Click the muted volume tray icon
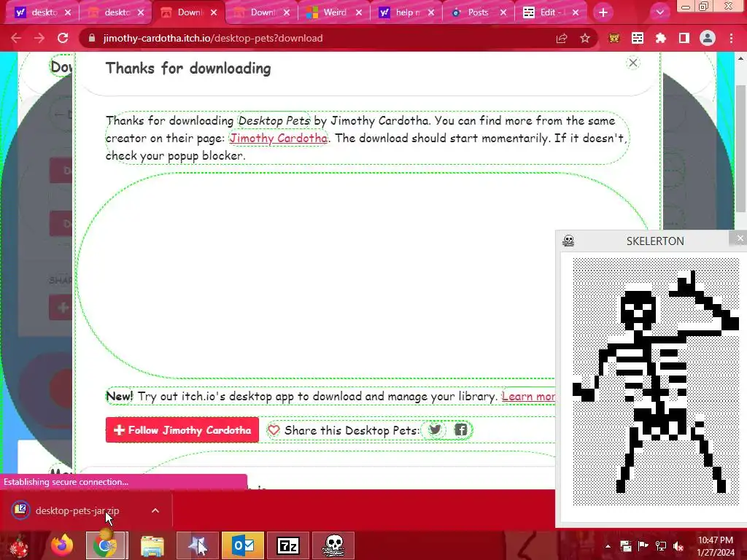 678,546
